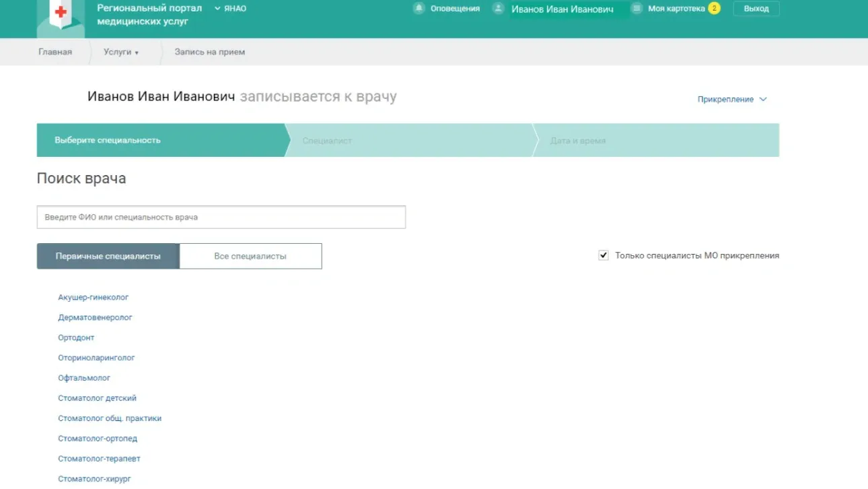
Task: Open the Акушер-гинеколог specialty link
Action: [x=94, y=296]
